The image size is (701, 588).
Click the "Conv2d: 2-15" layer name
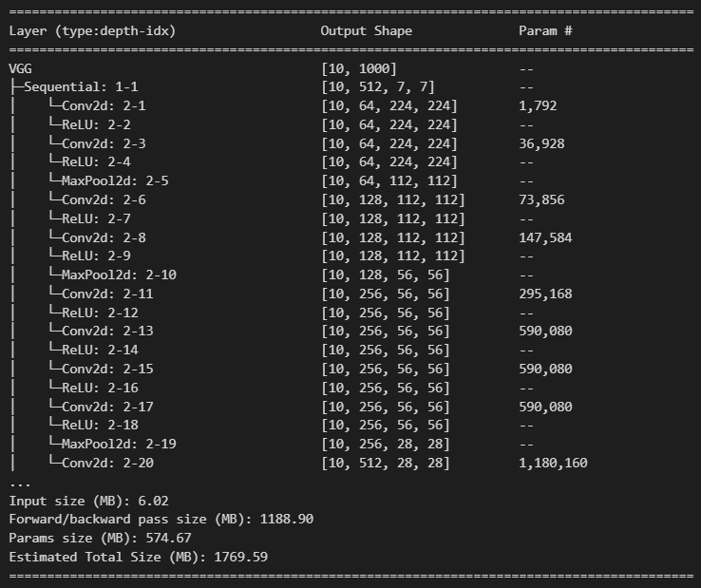pyautogui.click(x=107, y=369)
